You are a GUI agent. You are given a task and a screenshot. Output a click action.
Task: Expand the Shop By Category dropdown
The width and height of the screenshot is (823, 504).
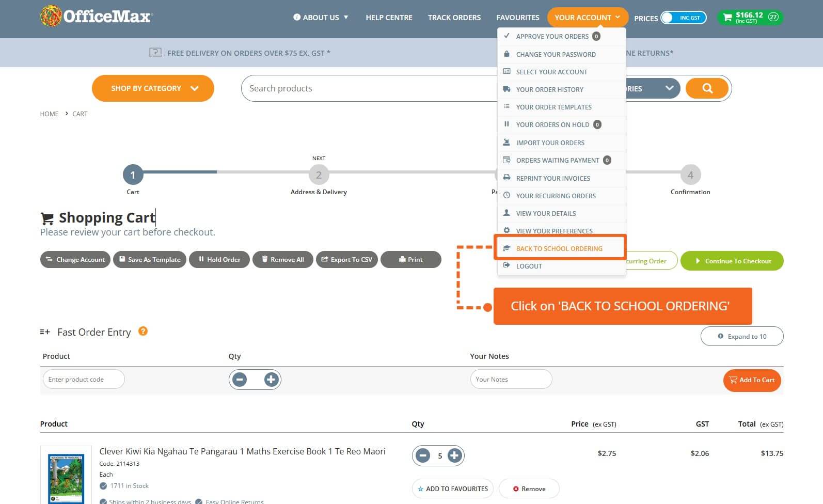[x=153, y=88]
